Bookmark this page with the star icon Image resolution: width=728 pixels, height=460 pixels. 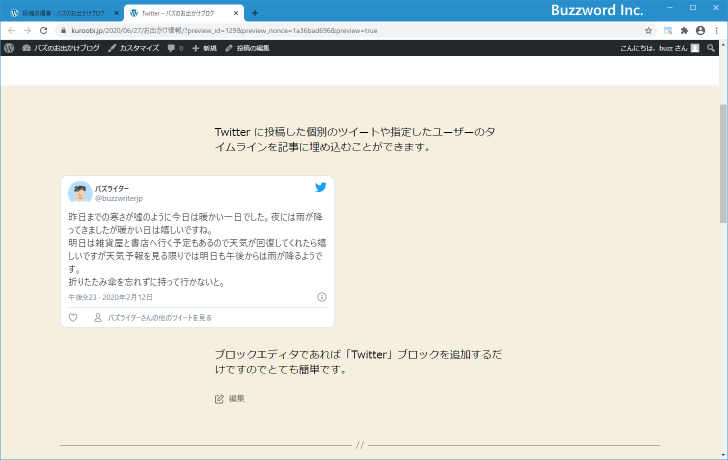click(648, 31)
